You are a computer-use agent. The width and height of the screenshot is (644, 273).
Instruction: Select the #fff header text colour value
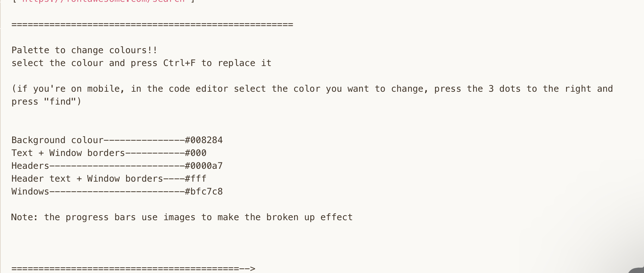point(195,179)
